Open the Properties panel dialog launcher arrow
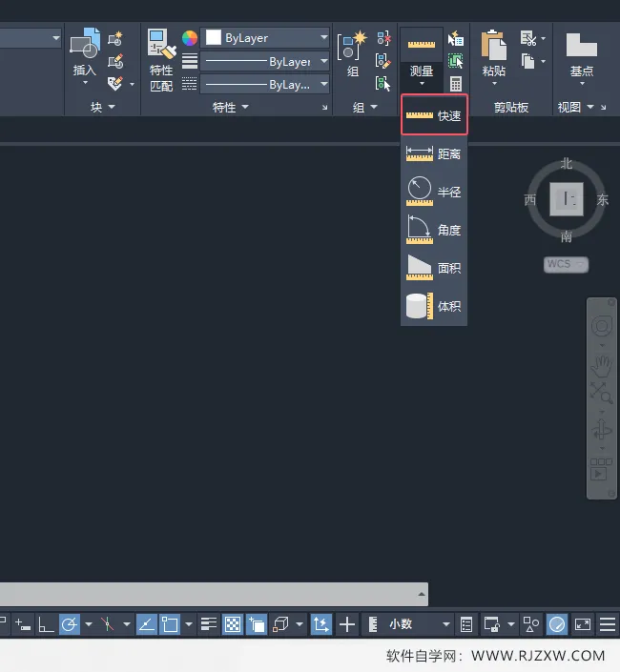Image resolution: width=620 pixels, height=672 pixels. (x=324, y=108)
